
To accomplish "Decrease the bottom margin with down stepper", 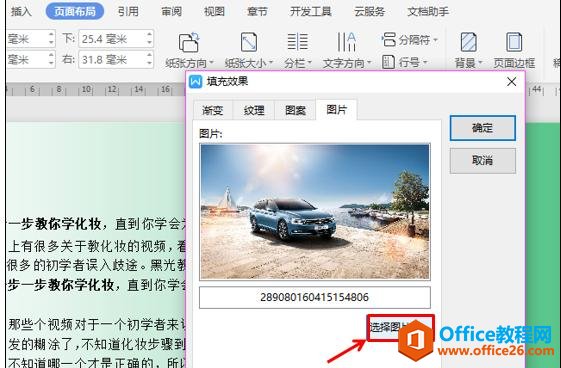I will click(x=150, y=43).
